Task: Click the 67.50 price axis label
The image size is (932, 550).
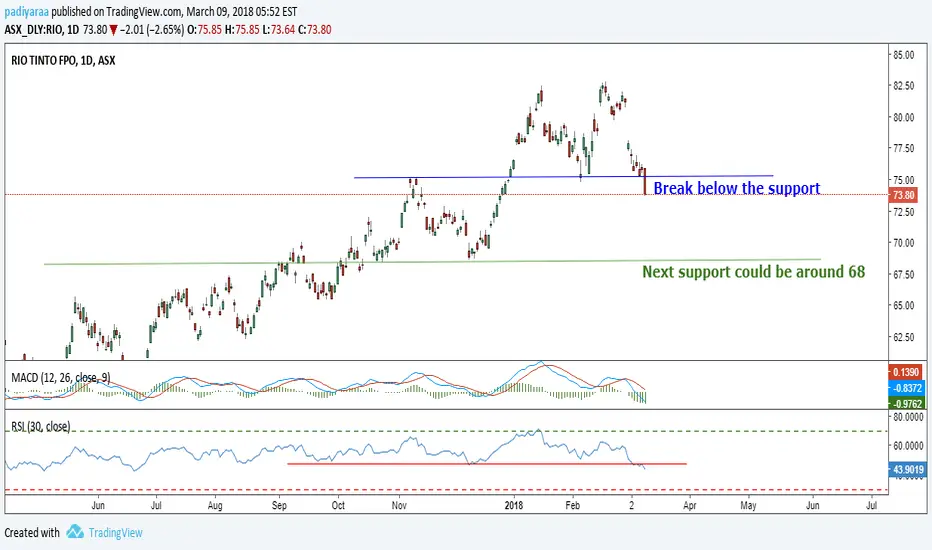Action: pos(903,274)
